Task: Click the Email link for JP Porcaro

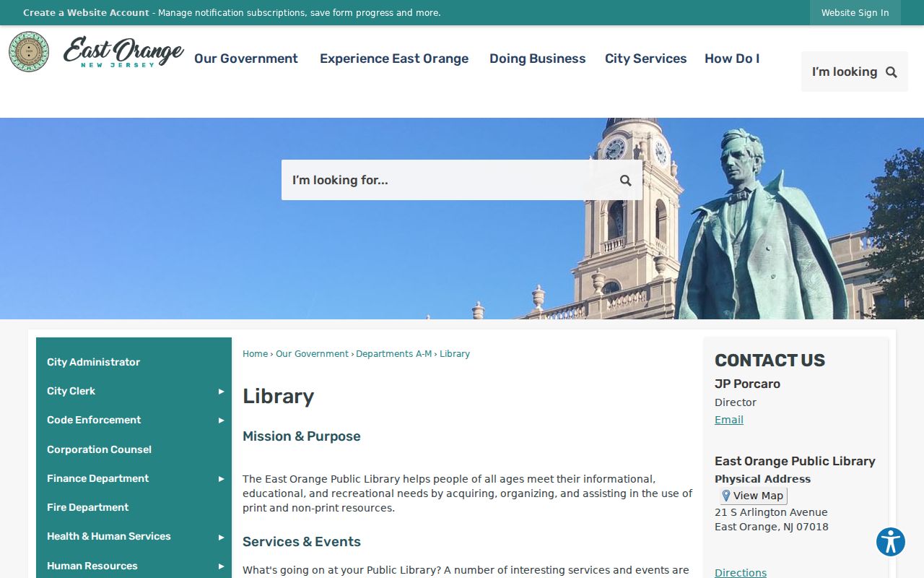Action: [729, 420]
